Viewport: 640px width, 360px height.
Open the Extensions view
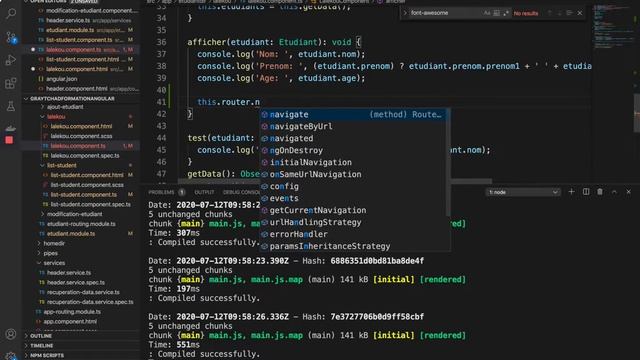pos(11,83)
